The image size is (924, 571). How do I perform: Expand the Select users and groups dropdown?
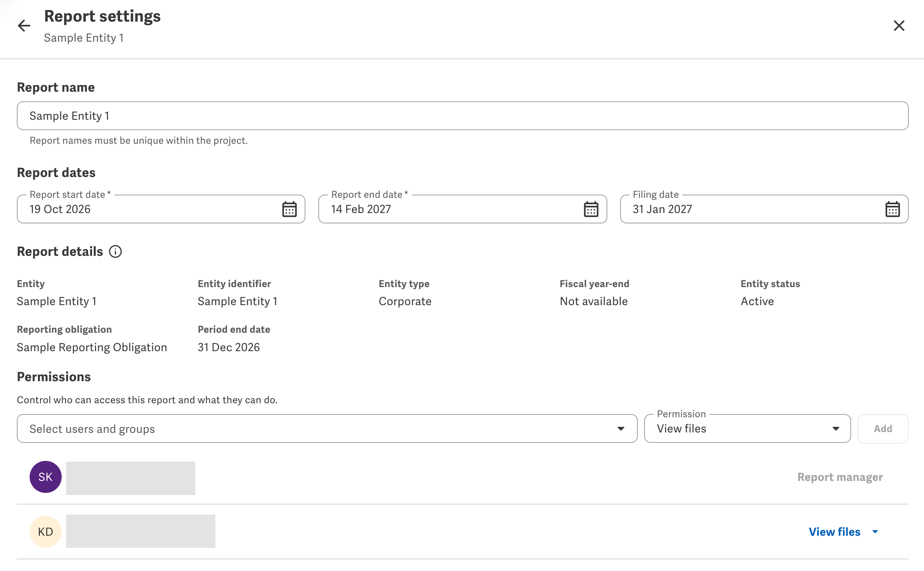327,428
